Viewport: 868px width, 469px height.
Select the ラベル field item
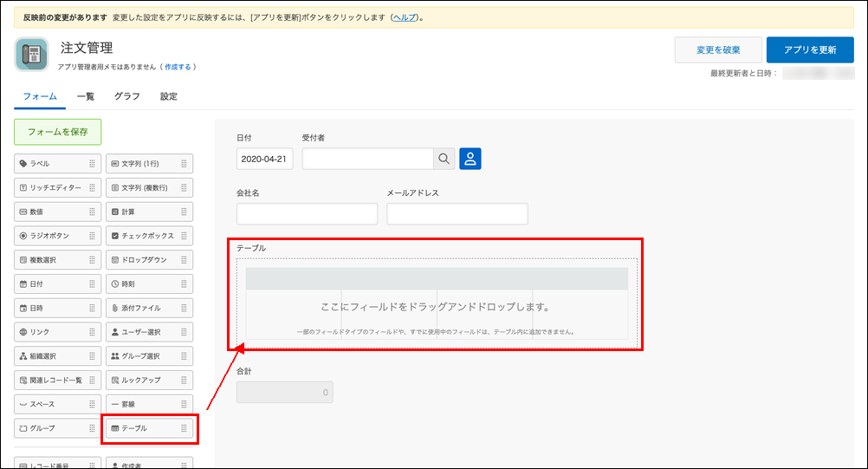click(57, 164)
